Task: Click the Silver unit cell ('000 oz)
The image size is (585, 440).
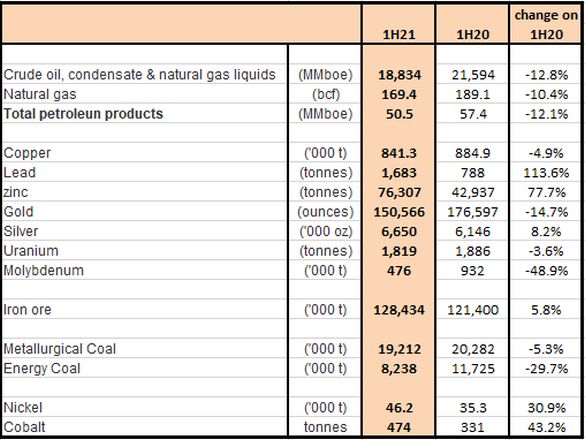Action: click(x=325, y=231)
